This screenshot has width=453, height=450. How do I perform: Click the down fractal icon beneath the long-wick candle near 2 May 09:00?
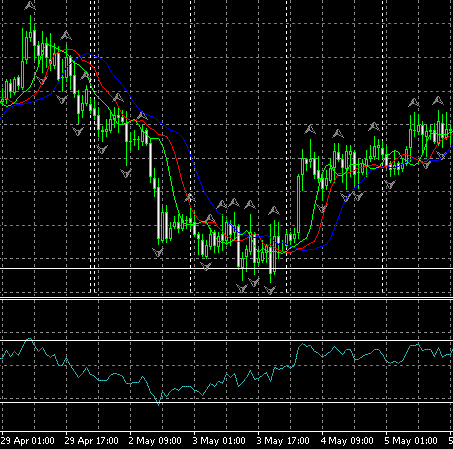tap(126, 173)
